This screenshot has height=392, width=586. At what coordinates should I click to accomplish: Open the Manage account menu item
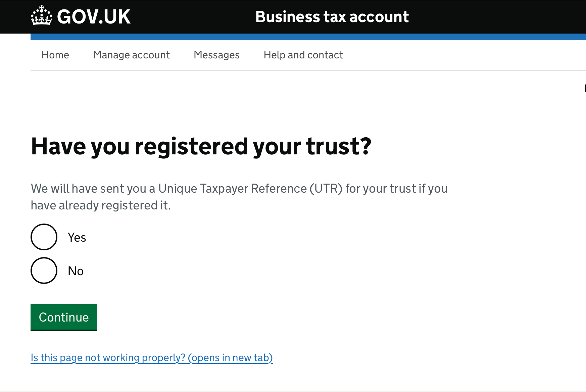click(x=131, y=55)
